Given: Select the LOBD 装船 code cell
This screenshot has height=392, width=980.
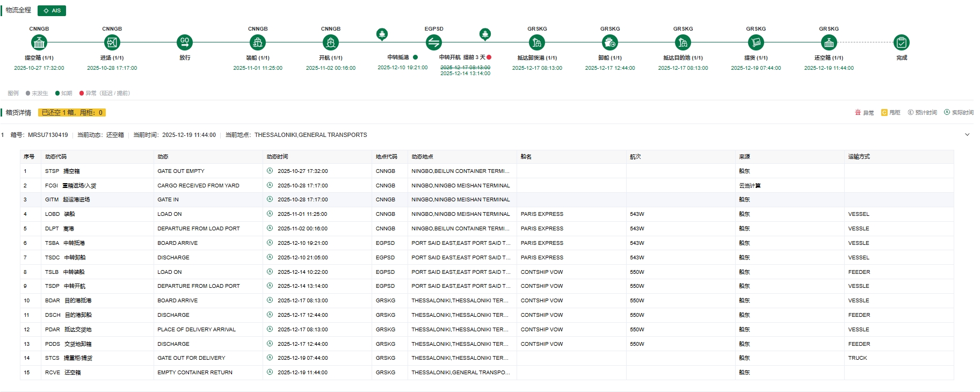Looking at the screenshot, I should click(97, 214).
